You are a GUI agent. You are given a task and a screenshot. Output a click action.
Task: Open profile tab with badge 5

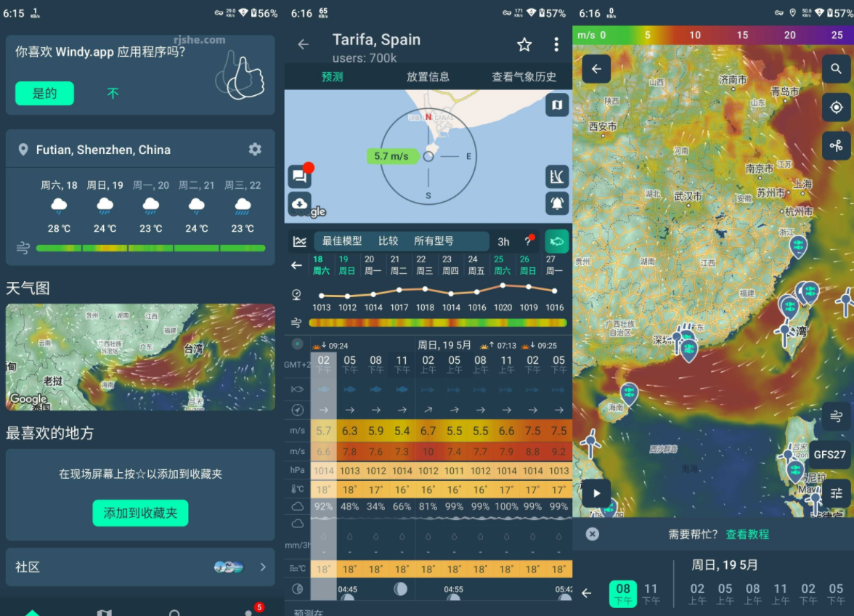click(x=250, y=611)
